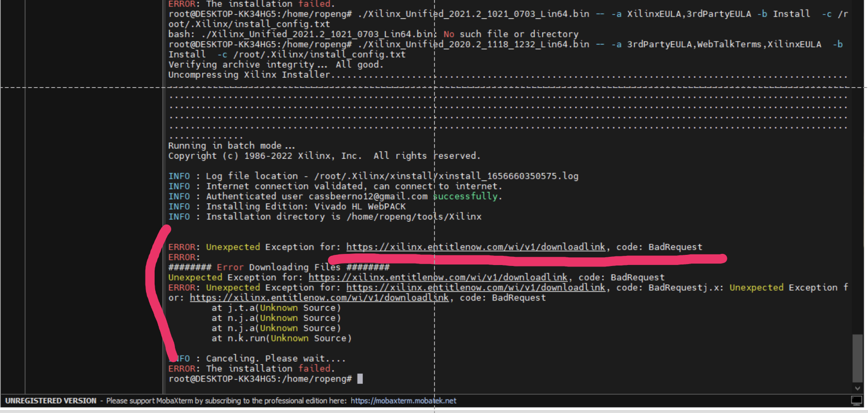Click the monitor icon in status bar
Image resolution: width=868 pixels, height=413 pixels.
tap(856, 400)
